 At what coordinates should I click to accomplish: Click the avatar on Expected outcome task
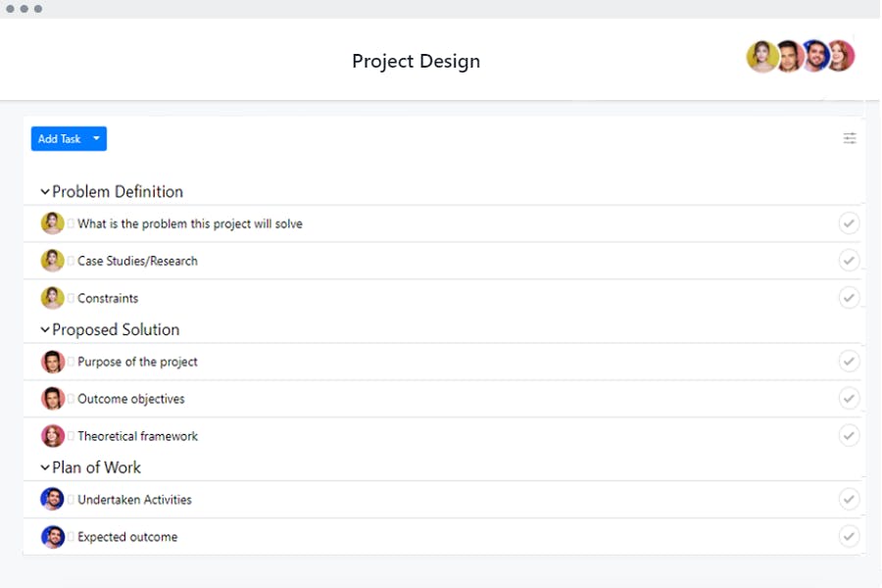point(52,536)
